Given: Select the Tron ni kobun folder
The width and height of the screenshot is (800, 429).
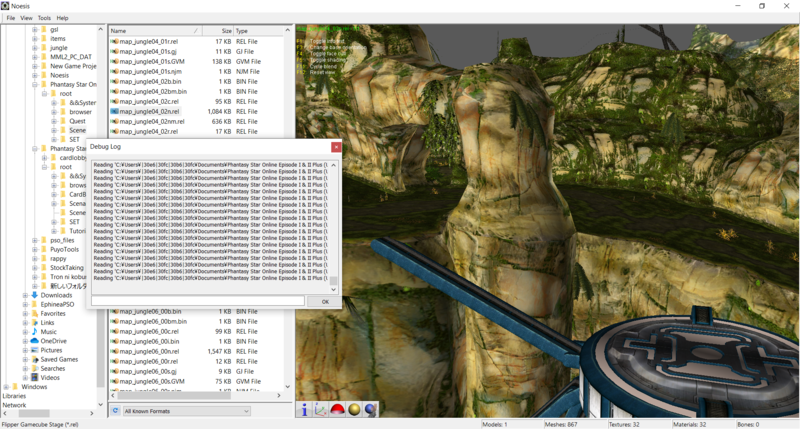Looking at the screenshot, I should tap(68, 277).
